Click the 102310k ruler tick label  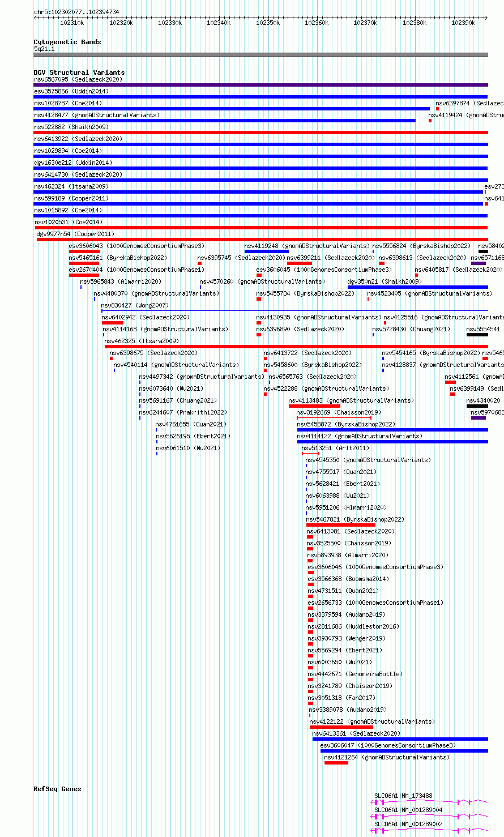[x=72, y=23]
